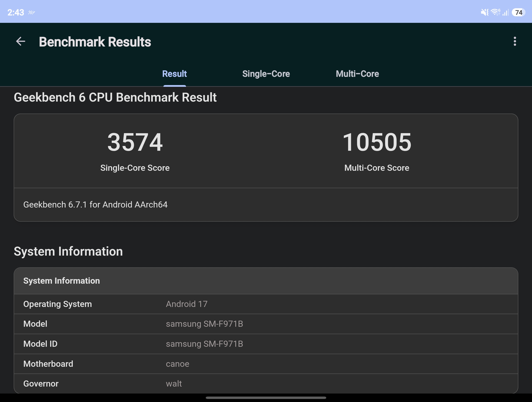Go back using the arrow icon
Screen dimensions: 532x402
pyautogui.click(x=20, y=41)
